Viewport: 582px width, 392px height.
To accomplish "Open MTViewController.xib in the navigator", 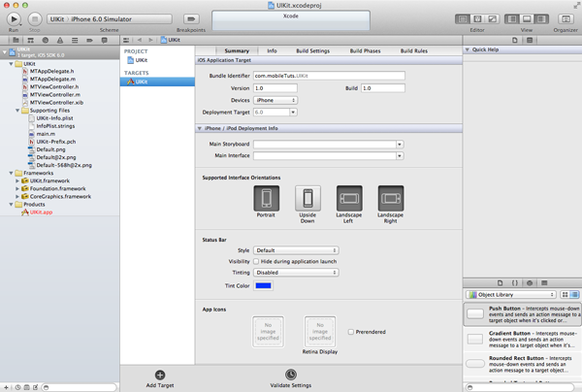I will click(x=56, y=103).
